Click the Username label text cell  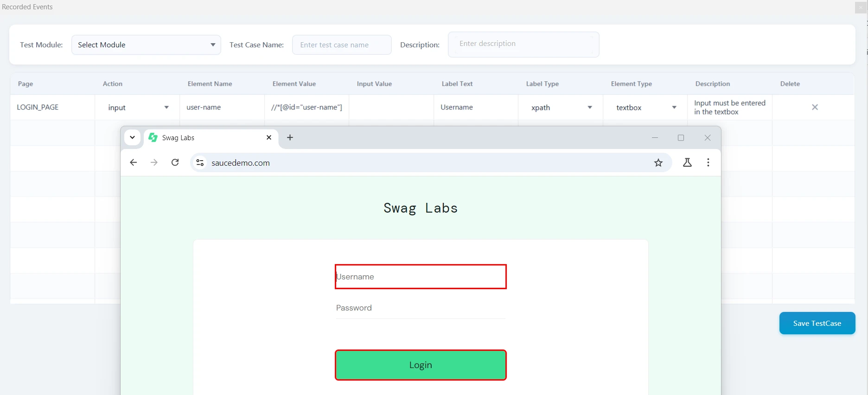476,107
